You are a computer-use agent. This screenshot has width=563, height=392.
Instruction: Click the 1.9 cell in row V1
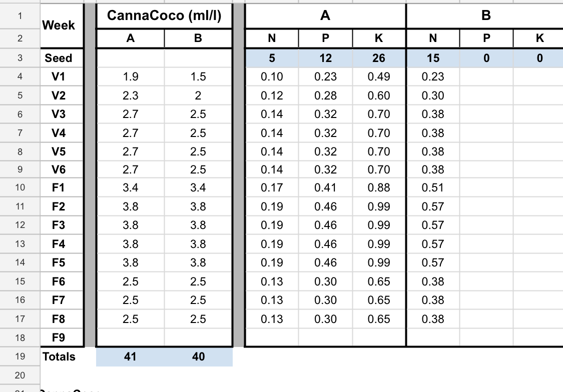pyautogui.click(x=130, y=77)
